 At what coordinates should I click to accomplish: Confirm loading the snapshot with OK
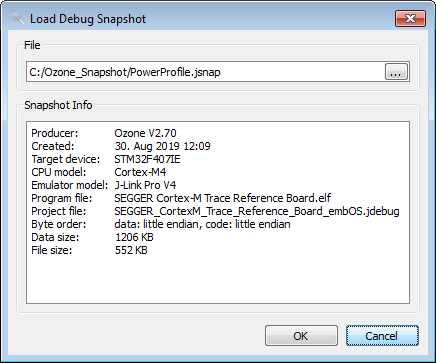pos(301,335)
